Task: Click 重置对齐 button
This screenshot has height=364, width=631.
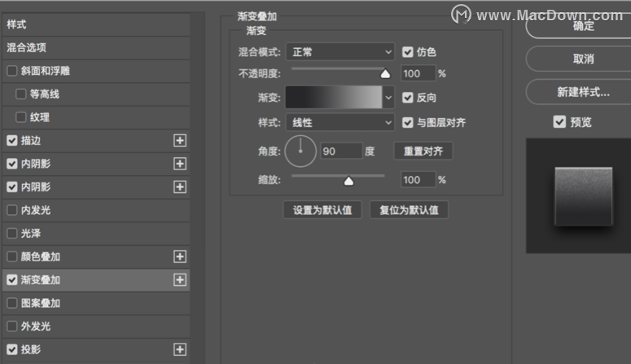Action: (423, 151)
